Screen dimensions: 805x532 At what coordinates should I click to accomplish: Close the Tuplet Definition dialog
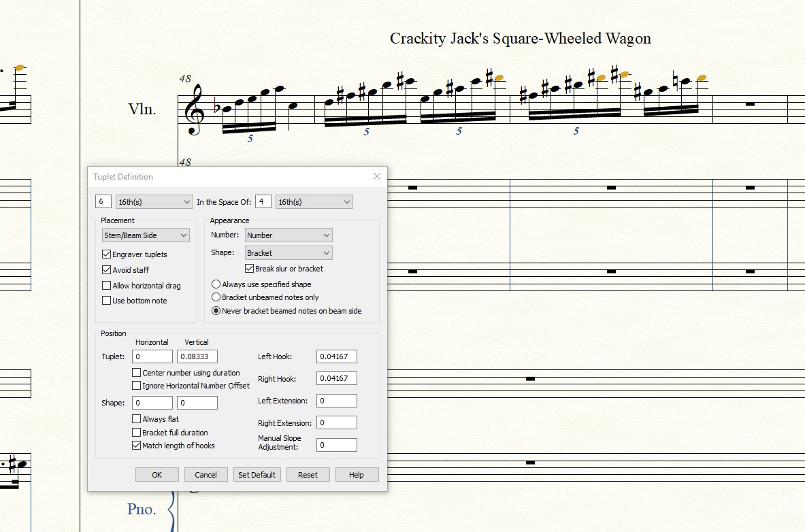click(x=376, y=177)
